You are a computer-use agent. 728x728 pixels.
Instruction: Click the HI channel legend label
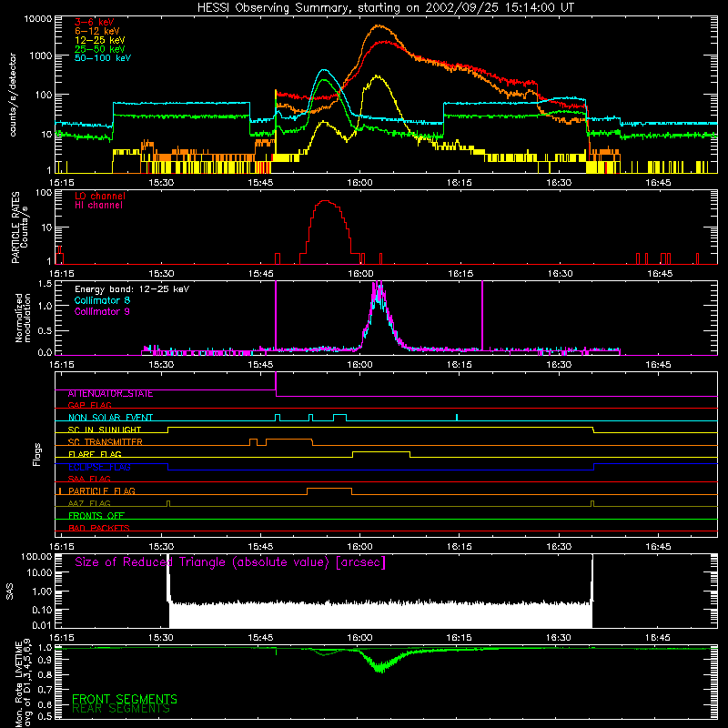(99, 205)
